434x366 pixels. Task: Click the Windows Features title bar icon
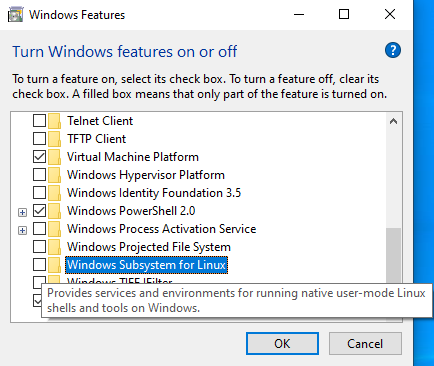coord(15,15)
